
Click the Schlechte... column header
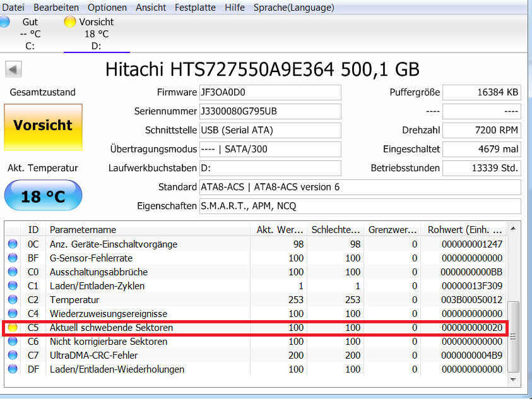(x=335, y=230)
